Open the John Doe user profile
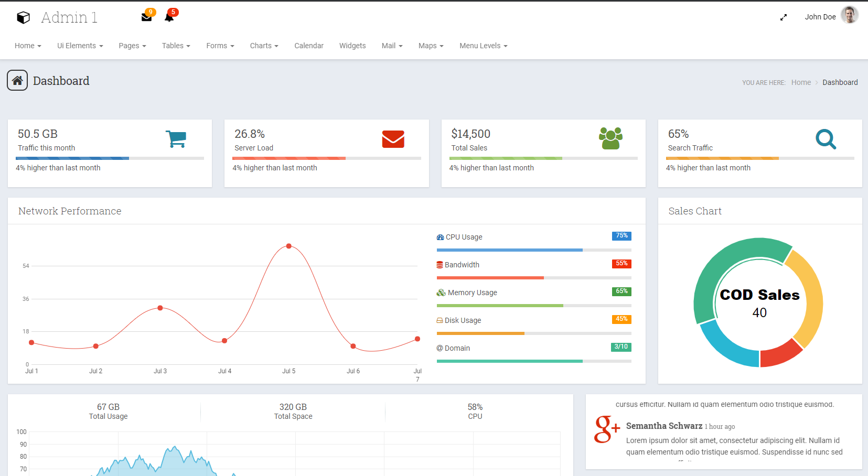Viewport: 868px width, 476px height. [831, 17]
